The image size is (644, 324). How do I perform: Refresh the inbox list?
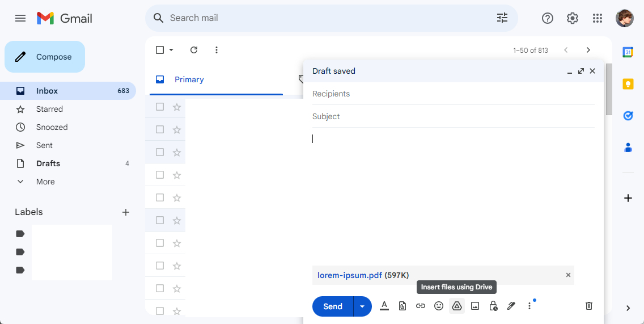coord(194,50)
